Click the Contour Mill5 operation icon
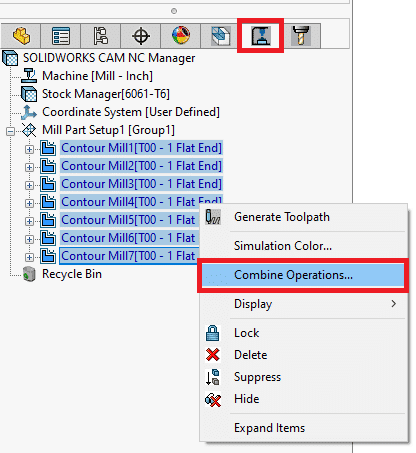The image size is (416, 453). pos(48,220)
